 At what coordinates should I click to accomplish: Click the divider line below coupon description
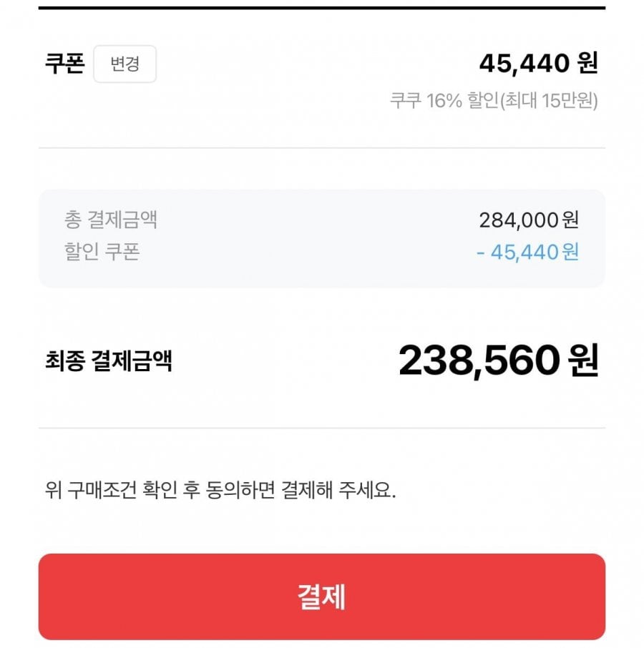pyautogui.click(x=322, y=148)
